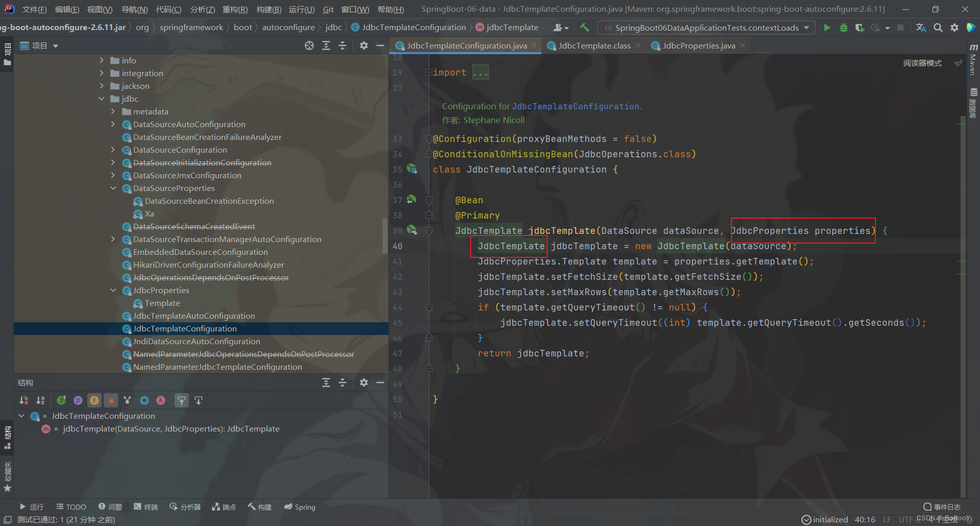Open the user account dropdown
The image size is (980, 526).
560,28
